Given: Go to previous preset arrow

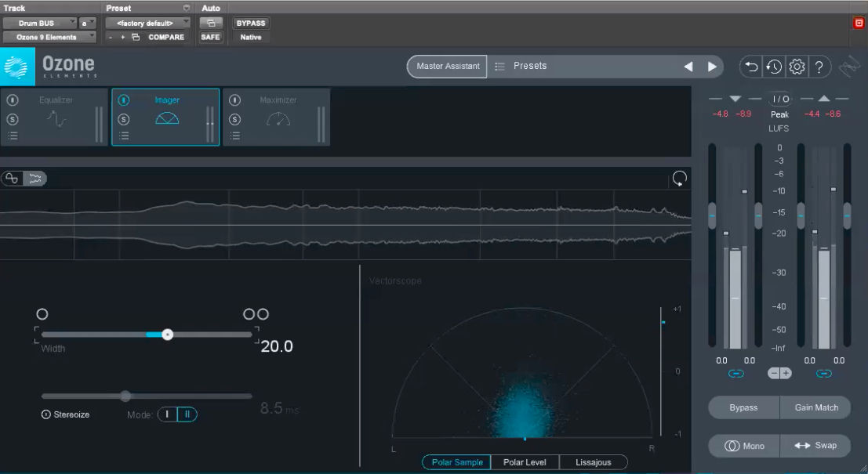Looking at the screenshot, I should [x=688, y=67].
